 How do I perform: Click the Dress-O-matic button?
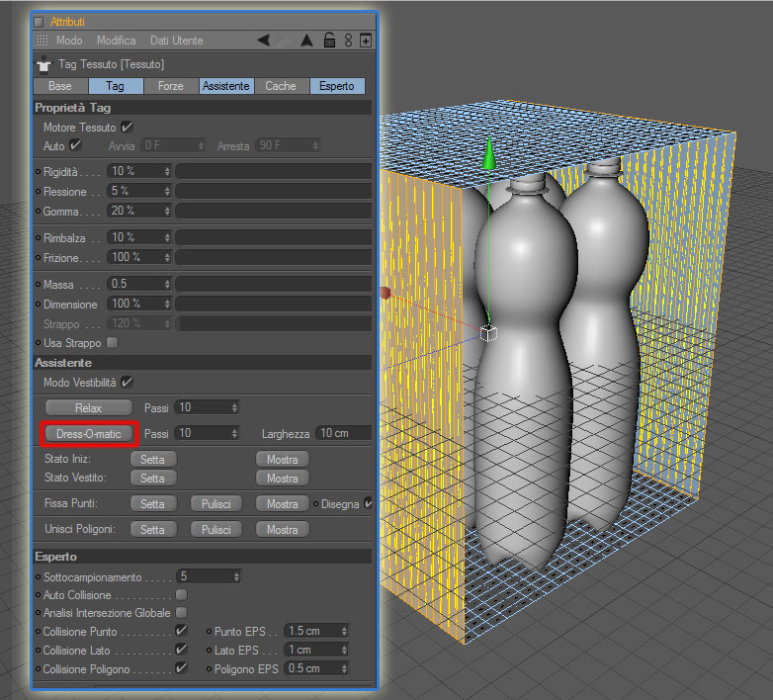[x=89, y=434]
